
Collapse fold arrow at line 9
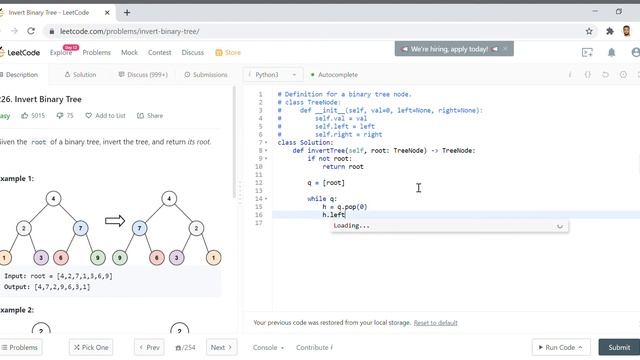(266, 158)
